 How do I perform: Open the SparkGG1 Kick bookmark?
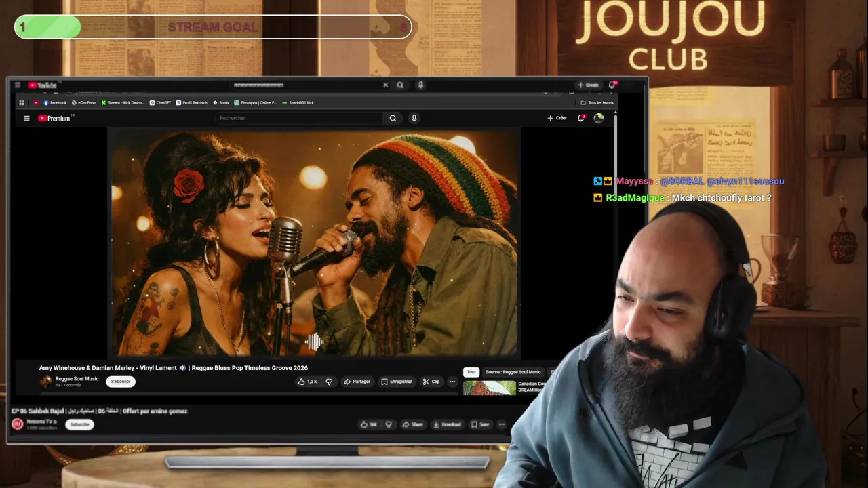(298, 103)
